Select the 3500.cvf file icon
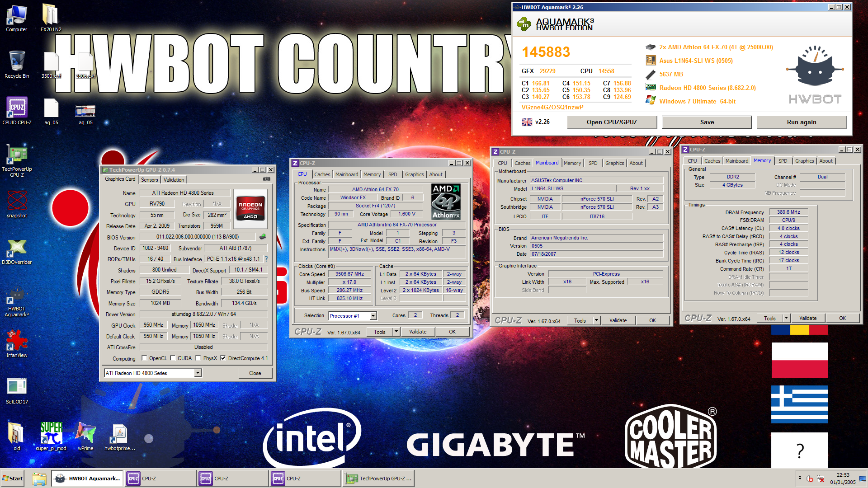This screenshot has width=868, height=488. [x=51, y=65]
